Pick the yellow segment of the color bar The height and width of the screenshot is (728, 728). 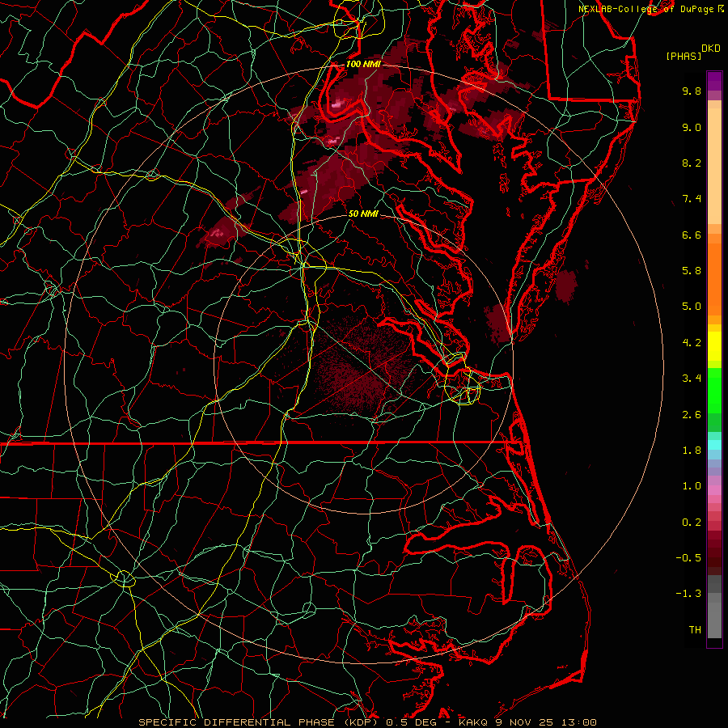[714, 346]
